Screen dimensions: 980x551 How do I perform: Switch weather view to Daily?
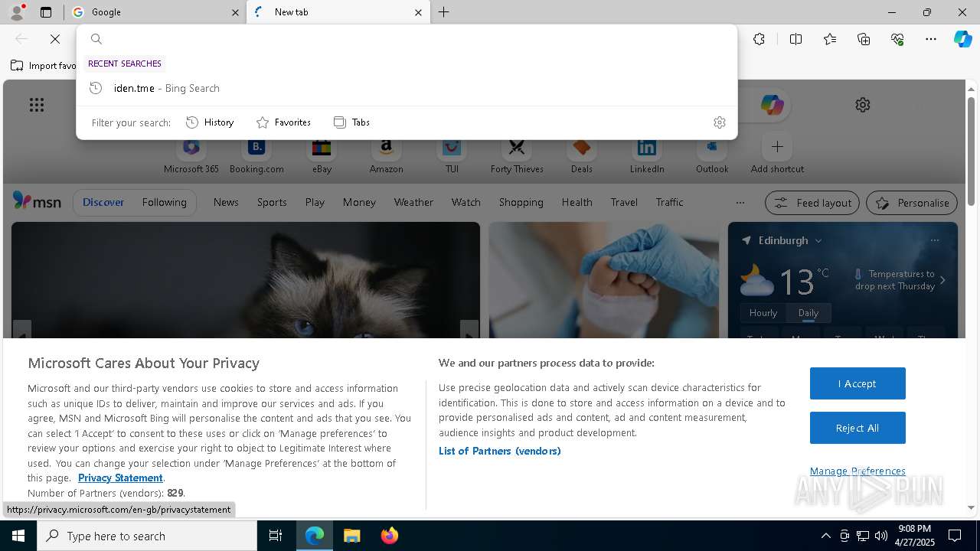click(808, 313)
